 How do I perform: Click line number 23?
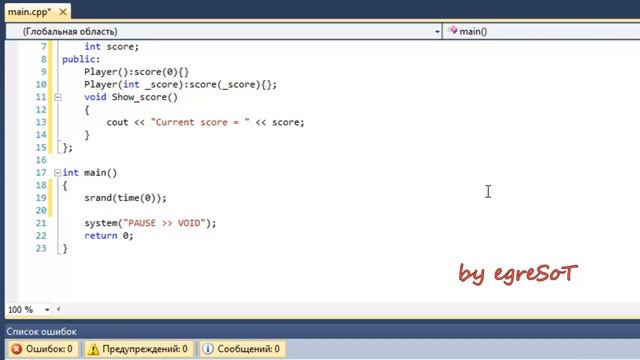pyautogui.click(x=41, y=248)
